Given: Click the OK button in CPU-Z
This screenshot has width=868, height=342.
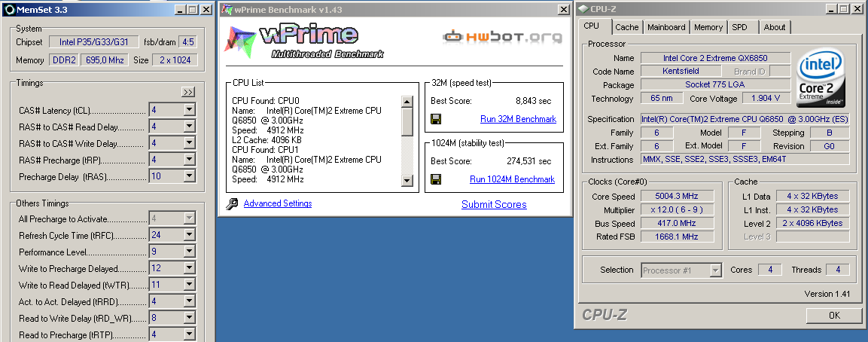Looking at the screenshot, I should [833, 316].
